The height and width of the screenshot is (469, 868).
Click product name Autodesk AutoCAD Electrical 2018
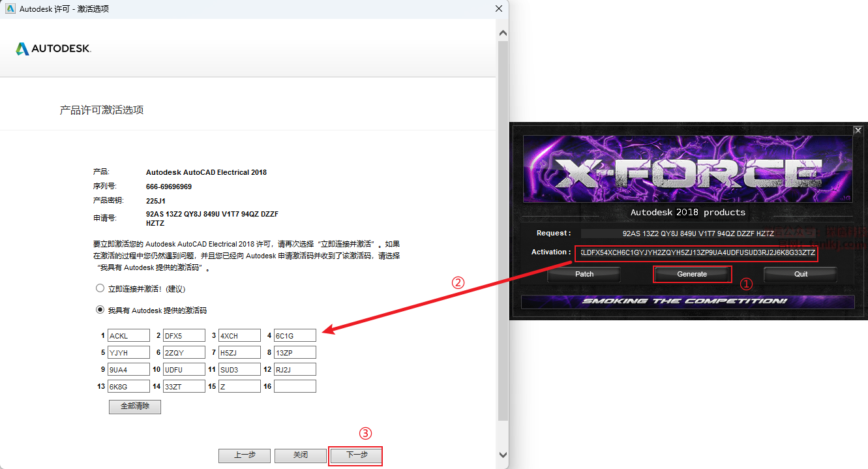click(206, 172)
